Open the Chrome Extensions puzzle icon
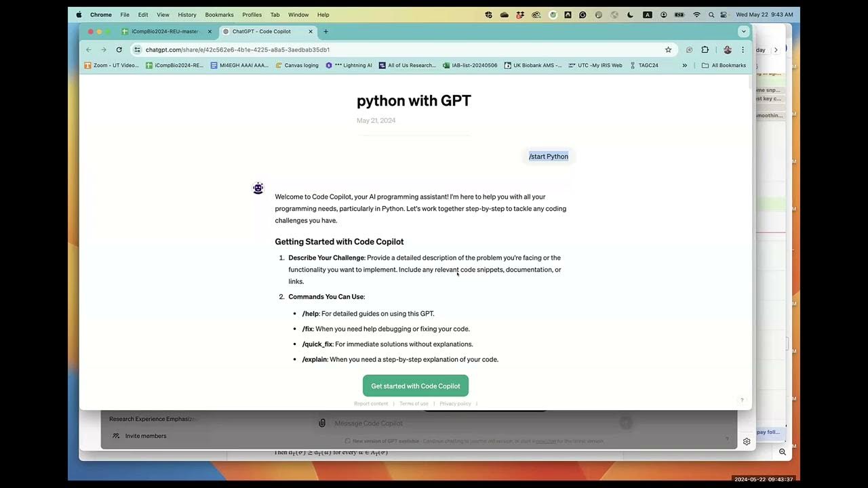The image size is (868, 488). pos(705,49)
